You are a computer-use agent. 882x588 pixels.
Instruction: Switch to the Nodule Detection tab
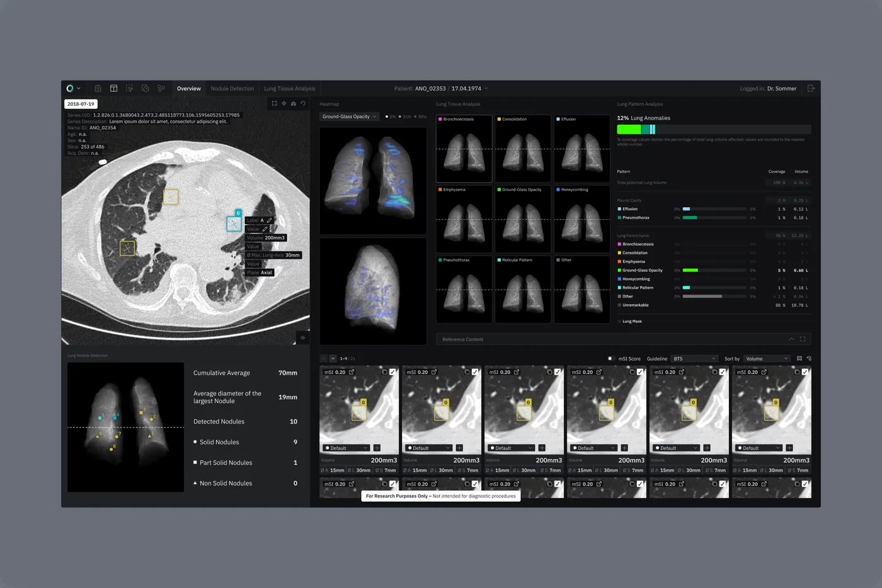(x=232, y=89)
